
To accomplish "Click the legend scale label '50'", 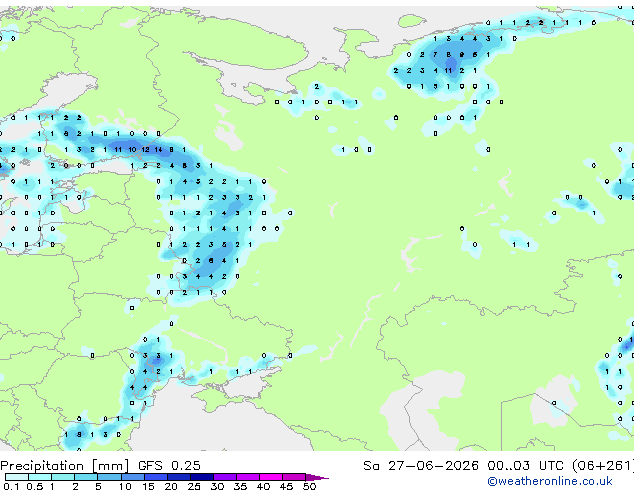I will 309,486.
